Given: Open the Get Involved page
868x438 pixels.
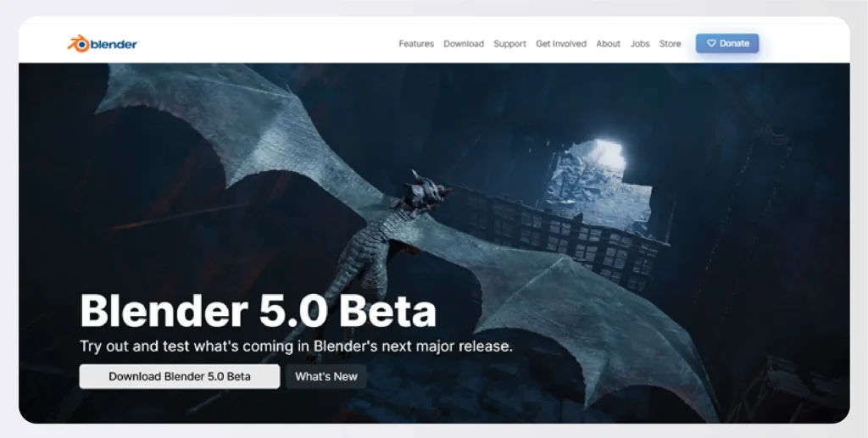Looking at the screenshot, I should click(561, 44).
